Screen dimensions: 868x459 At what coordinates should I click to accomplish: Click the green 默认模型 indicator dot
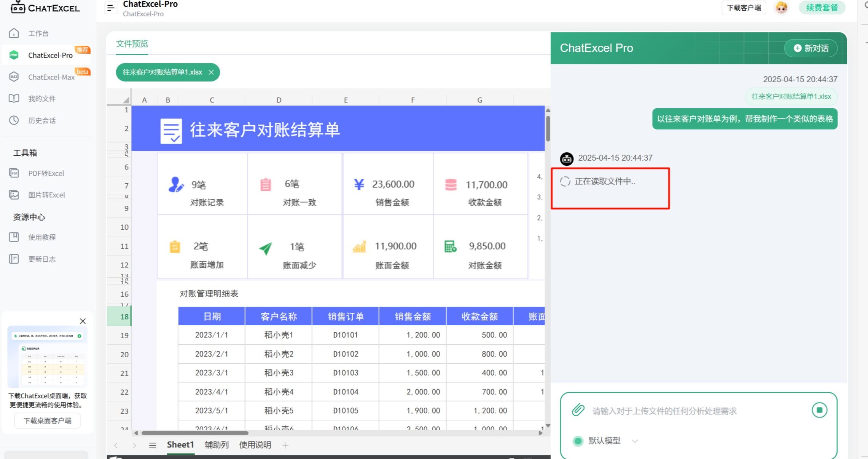pyautogui.click(x=578, y=441)
